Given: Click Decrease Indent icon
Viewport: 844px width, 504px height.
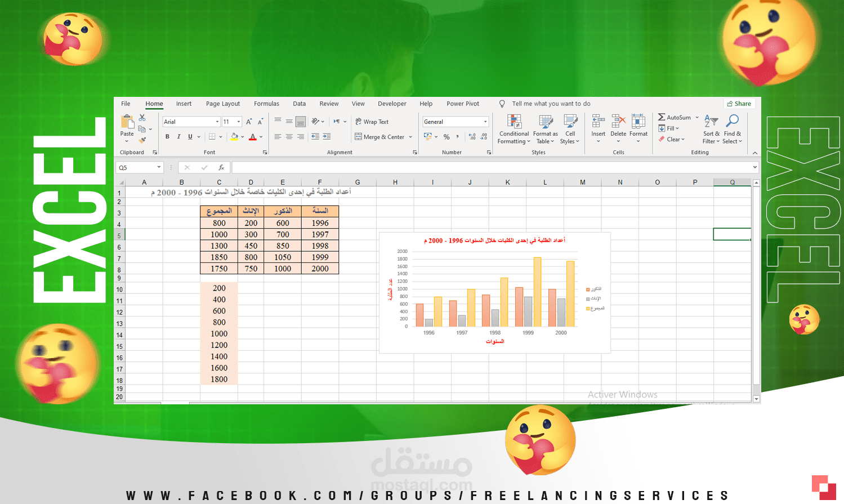Looking at the screenshot, I should 315,137.
